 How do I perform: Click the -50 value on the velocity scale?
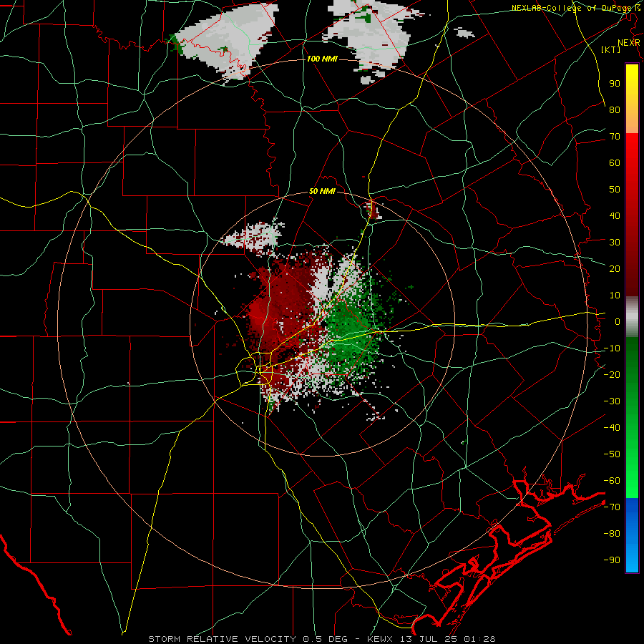(x=612, y=454)
